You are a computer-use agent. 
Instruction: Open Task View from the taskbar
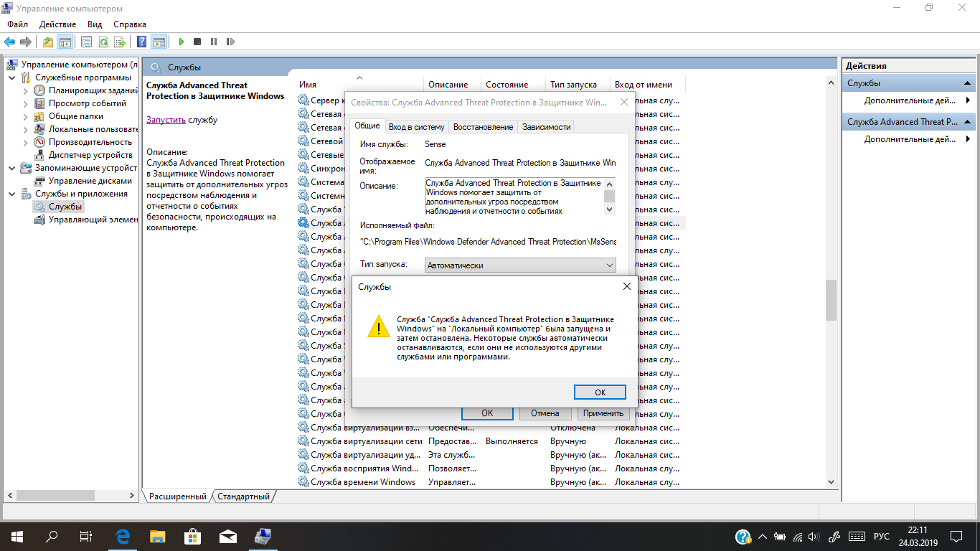pyautogui.click(x=86, y=536)
